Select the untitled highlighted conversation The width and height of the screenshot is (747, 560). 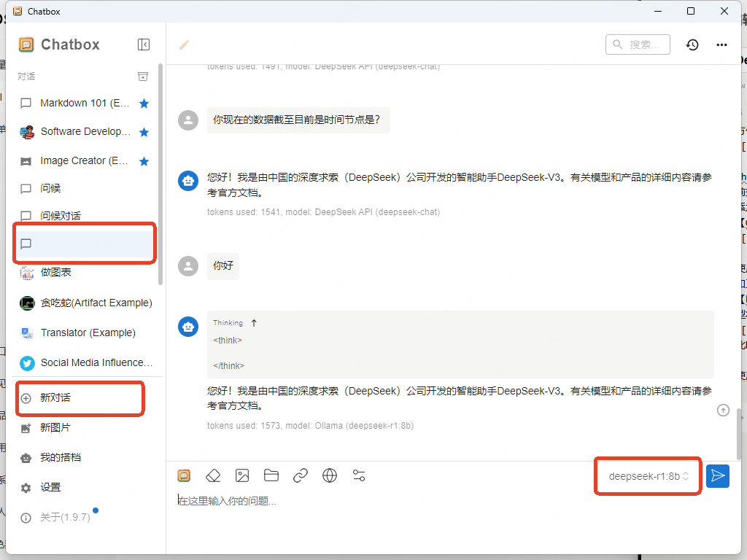pos(85,244)
